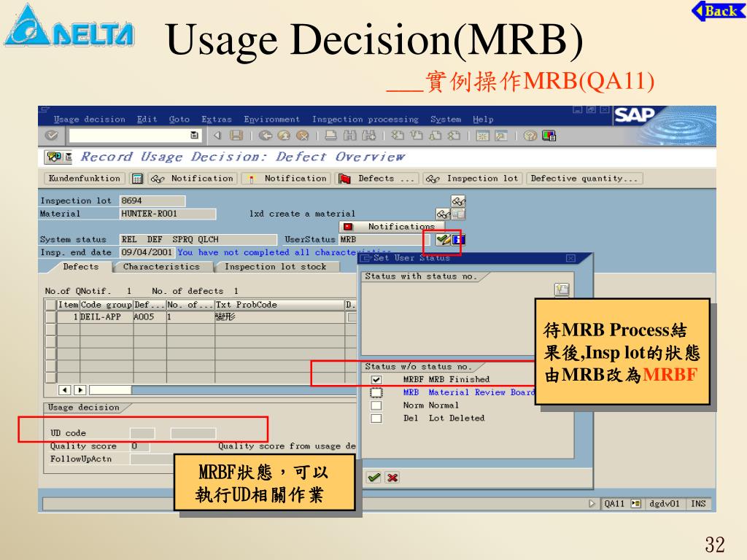Click the Next Page icon
Viewport: 747px width, 560px height.
[435, 136]
